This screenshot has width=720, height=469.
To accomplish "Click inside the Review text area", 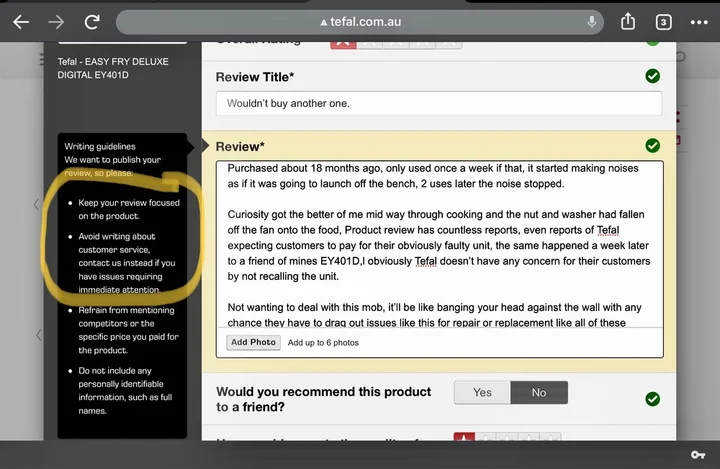I will 439,244.
